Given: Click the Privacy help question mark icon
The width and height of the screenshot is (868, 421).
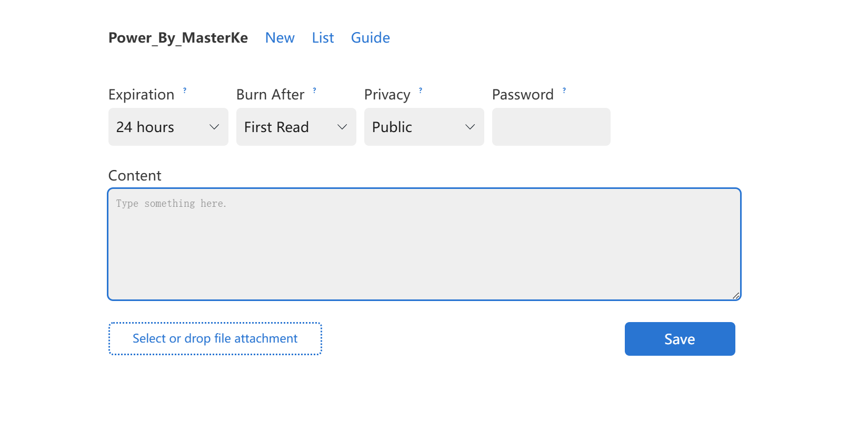Looking at the screenshot, I should [x=421, y=91].
